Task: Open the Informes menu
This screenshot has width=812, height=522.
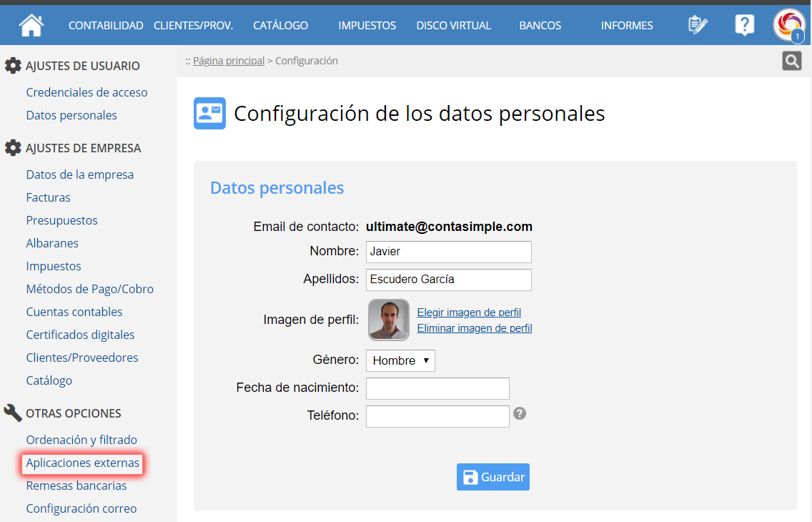Action: 627,26
